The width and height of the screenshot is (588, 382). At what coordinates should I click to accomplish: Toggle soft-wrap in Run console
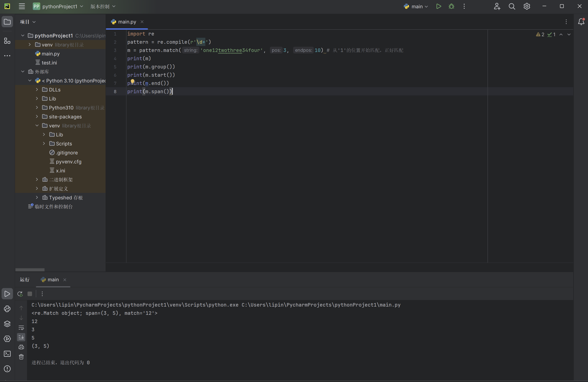click(21, 328)
